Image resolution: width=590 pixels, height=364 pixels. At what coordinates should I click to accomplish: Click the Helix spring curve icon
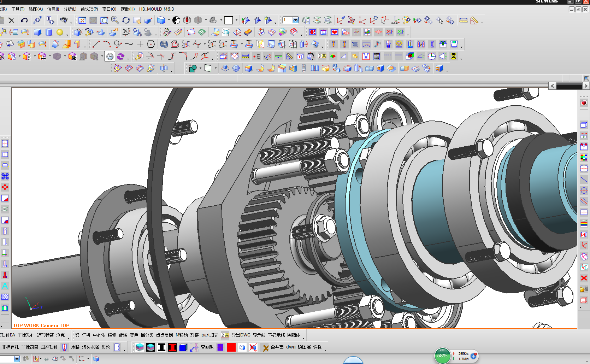(x=164, y=44)
